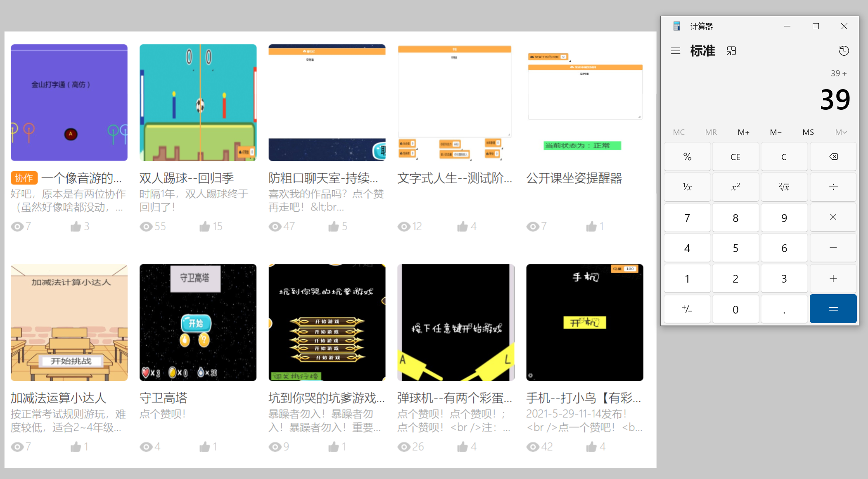Screen dimensions: 868x479
Task: Click the CE clear entry button
Action: pyautogui.click(x=736, y=157)
